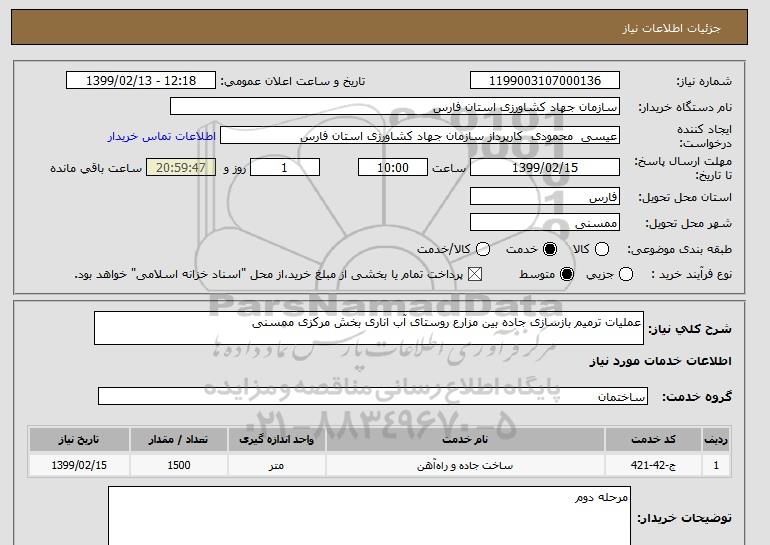Click the row number 1 cell
The width and height of the screenshot is (770, 545).
716,465
